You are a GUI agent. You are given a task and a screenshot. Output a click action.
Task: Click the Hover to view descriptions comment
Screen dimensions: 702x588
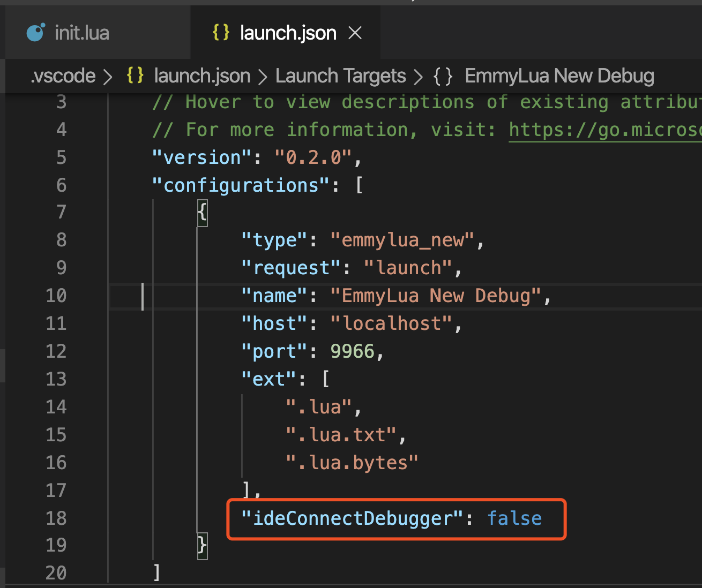click(x=427, y=102)
